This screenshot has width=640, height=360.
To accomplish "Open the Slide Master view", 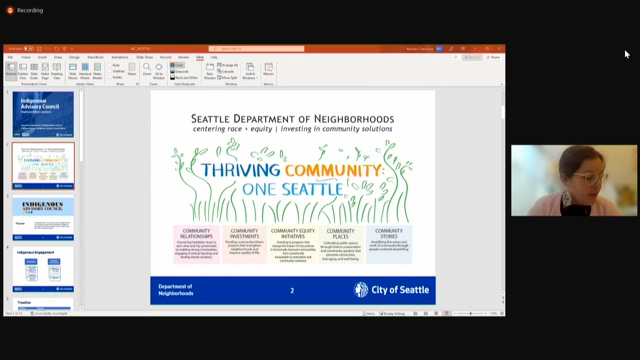I will coord(73,71).
